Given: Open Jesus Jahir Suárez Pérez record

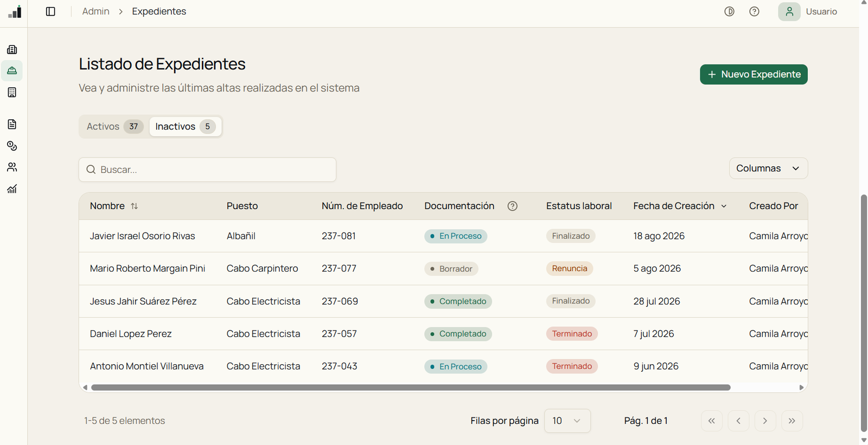Looking at the screenshot, I should pyautogui.click(x=143, y=301).
